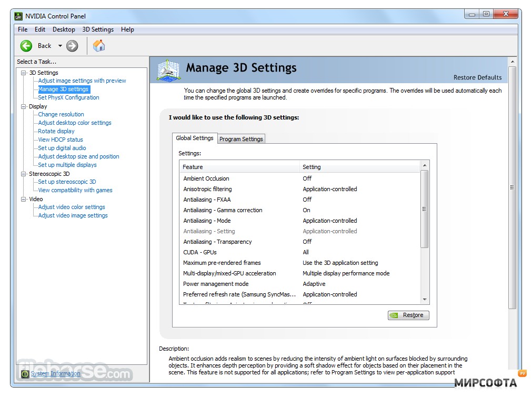Open Set up stereoscopic 3D

tap(67, 182)
